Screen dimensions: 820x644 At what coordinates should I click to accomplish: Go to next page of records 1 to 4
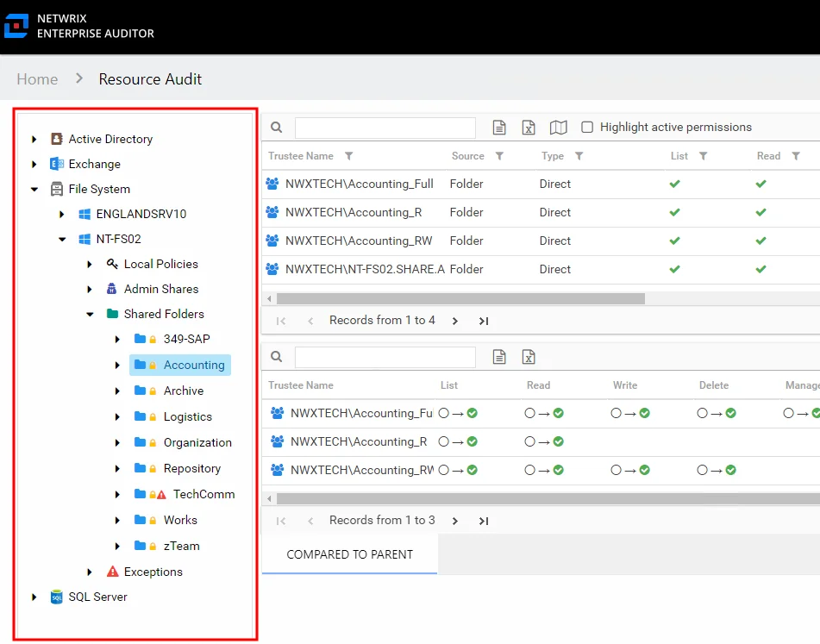click(454, 321)
